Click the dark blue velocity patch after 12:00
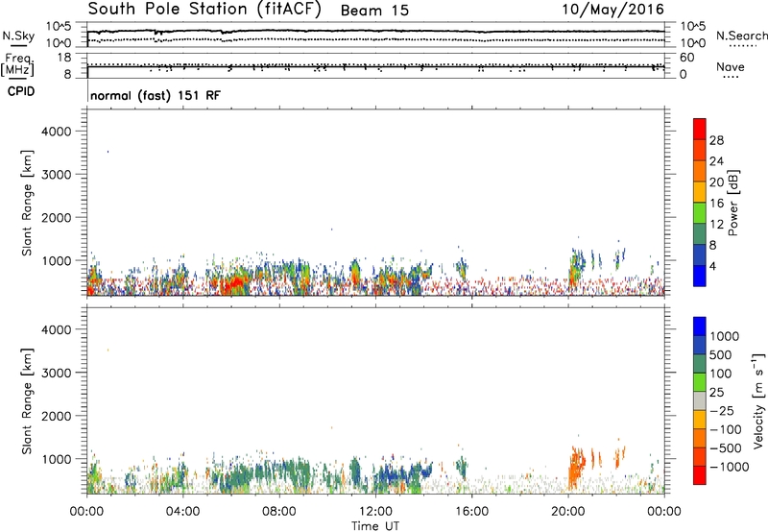The height and width of the screenshot is (532, 768). tap(392, 475)
